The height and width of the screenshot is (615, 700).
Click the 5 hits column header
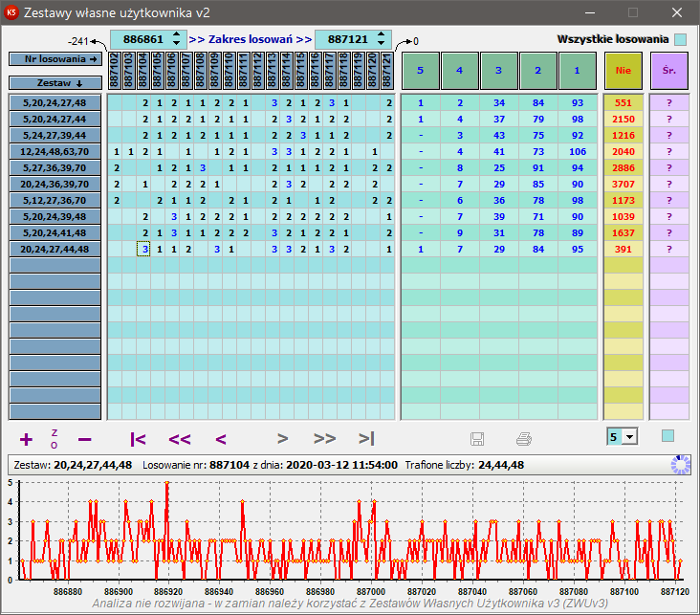420,71
